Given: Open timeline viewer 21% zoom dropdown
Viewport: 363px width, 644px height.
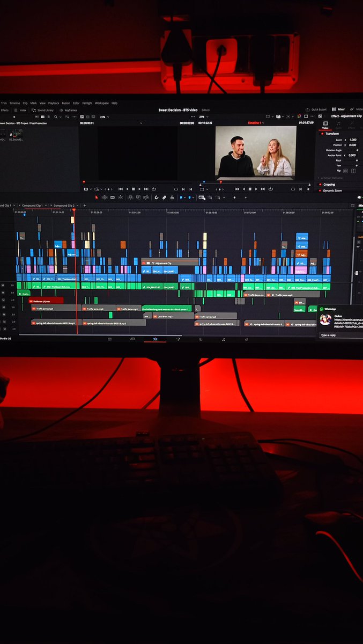Looking at the screenshot, I should [203, 116].
